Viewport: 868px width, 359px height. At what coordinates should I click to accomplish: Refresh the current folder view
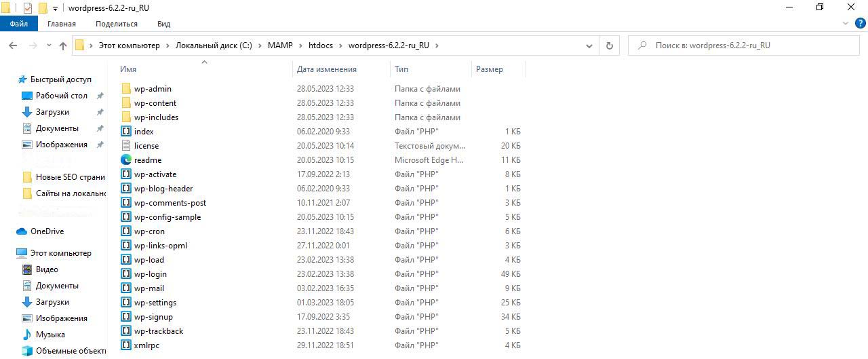point(609,45)
